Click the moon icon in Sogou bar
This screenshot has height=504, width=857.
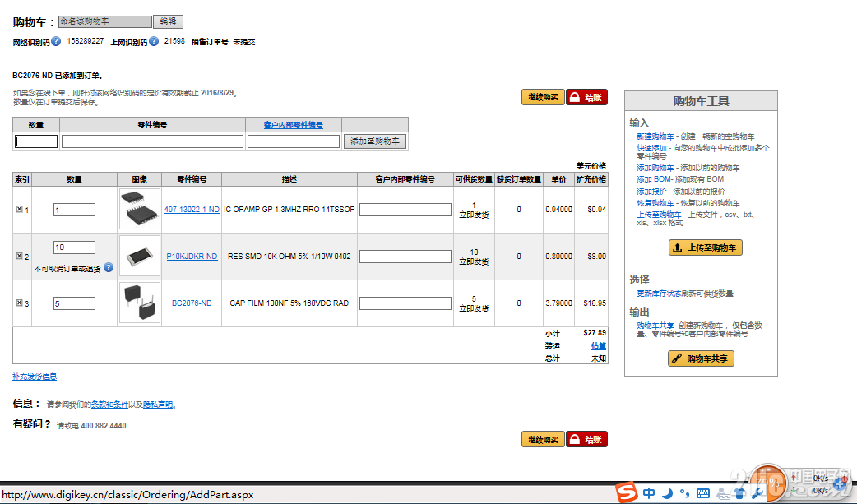pos(667,493)
